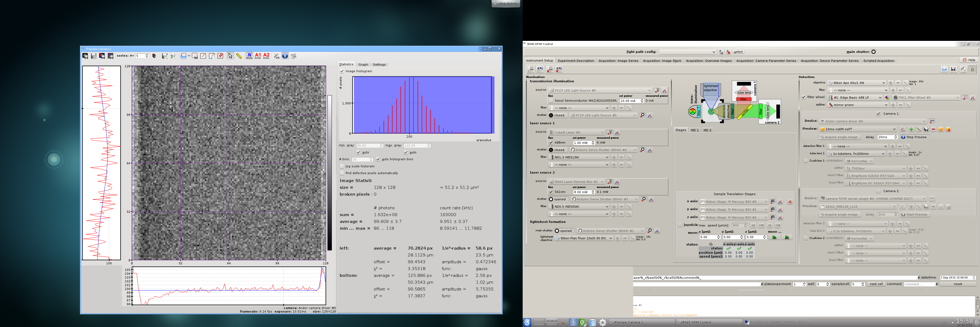Open the Scripted Acquisition tab
The image size is (980, 327).
(x=878, y=61)
